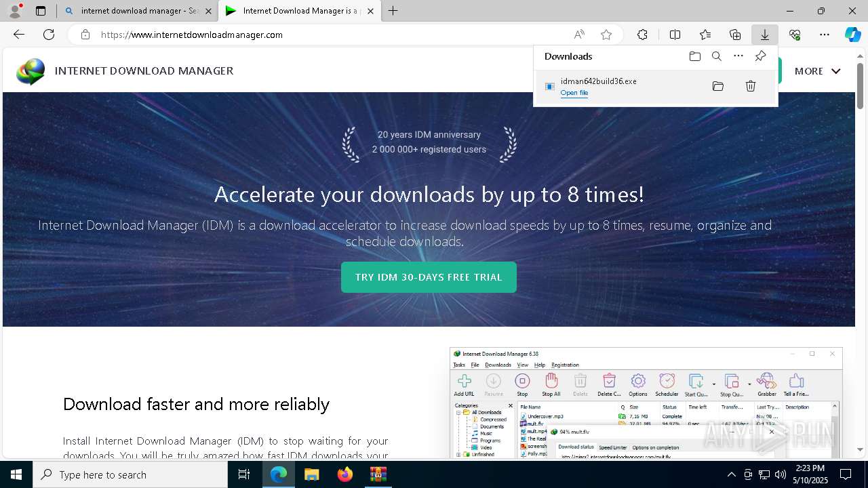View site information via the lock icon
This screenshot has height=488, width=868.
click(85, 35)
